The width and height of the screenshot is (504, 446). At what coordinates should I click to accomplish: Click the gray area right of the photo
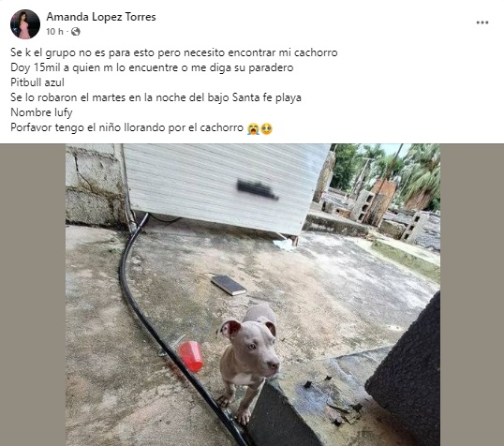tap(472, 294)
